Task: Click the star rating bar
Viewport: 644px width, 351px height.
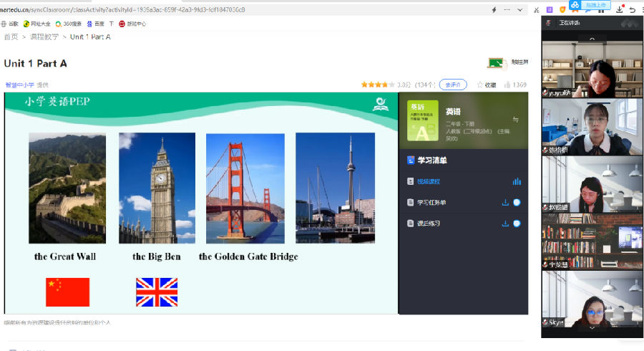Action: pyautogui.click(x=377, y=85)
